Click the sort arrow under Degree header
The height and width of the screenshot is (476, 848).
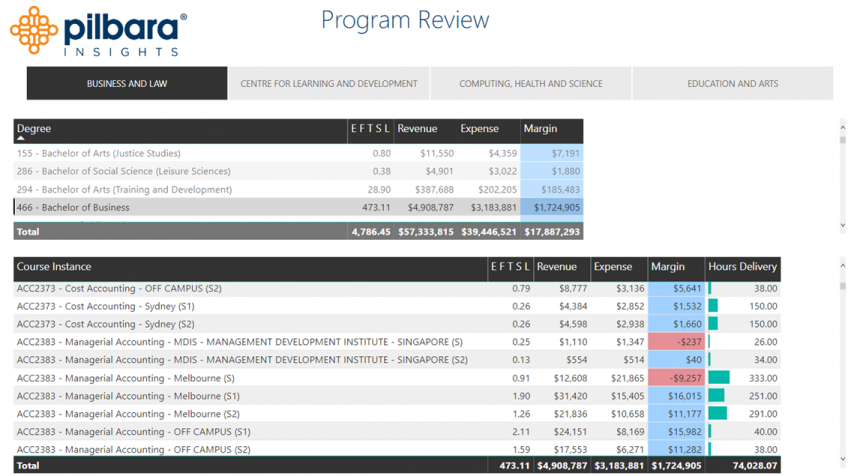21,139
